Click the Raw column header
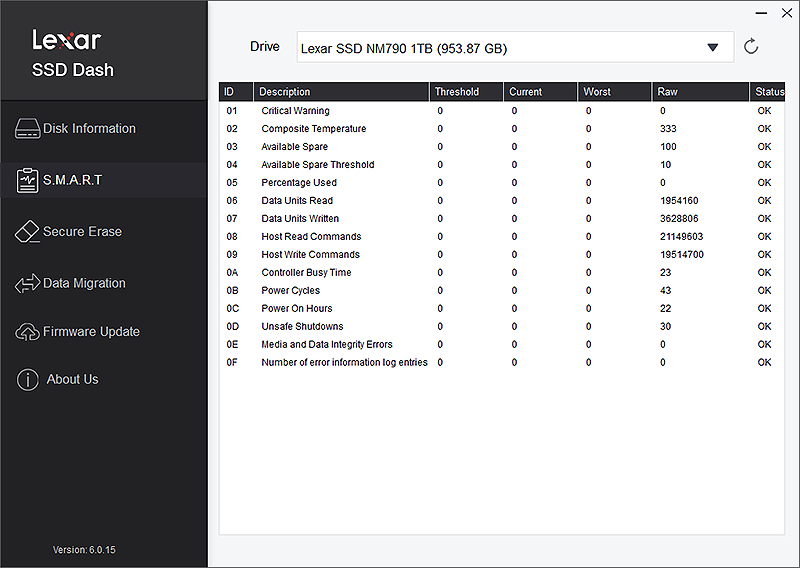The width and height of the screenshot is (800, 568). (667, 92)
